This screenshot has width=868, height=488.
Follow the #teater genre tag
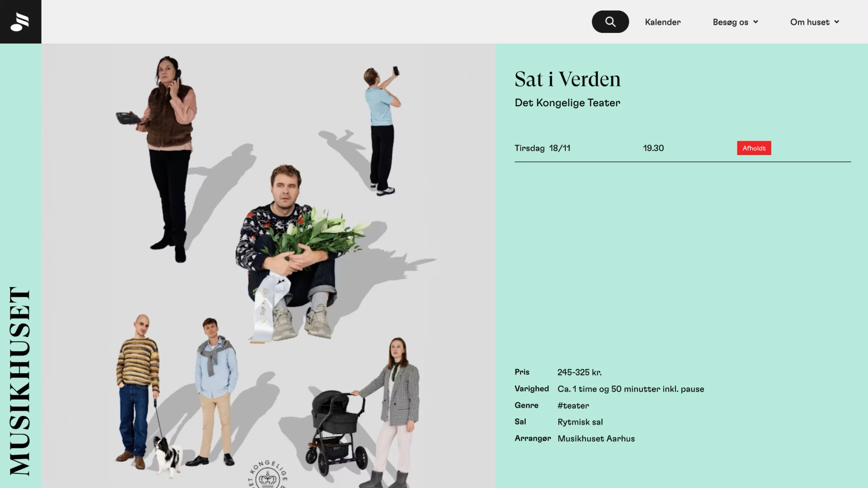[x=573, y=406]
